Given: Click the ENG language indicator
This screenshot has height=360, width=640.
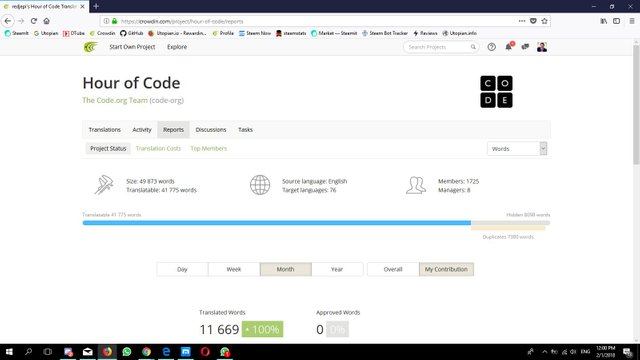Looking at the screenshot, I should tap(585, 351).
